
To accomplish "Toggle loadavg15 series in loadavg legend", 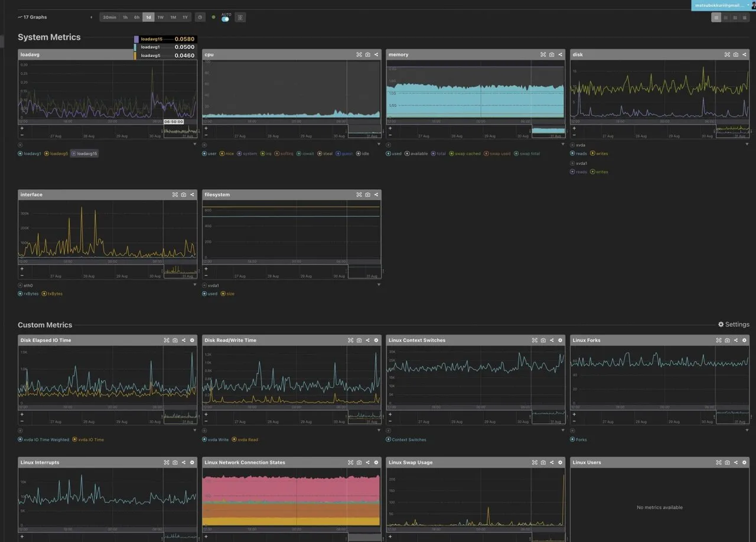I will click(x=84, y=154).
